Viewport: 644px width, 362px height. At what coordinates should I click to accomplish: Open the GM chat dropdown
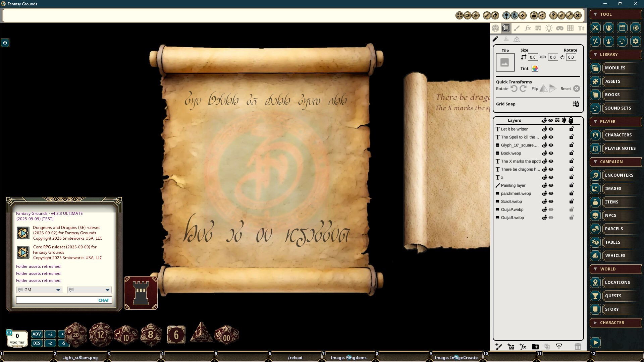58,290
